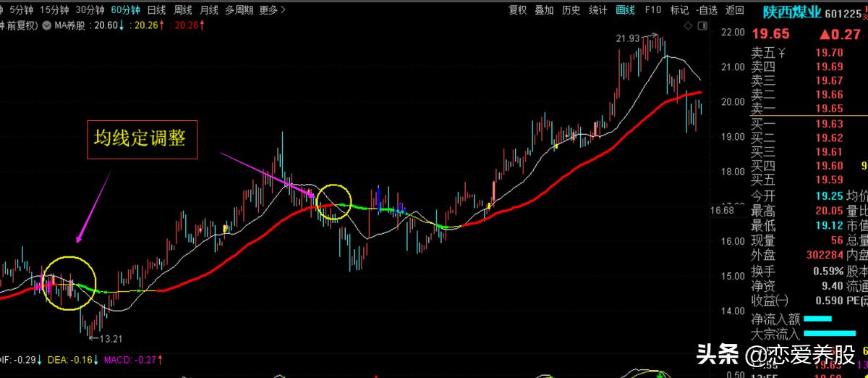Click the diamond icon above the price axis
868x378 pixels.
click(688, 25)
